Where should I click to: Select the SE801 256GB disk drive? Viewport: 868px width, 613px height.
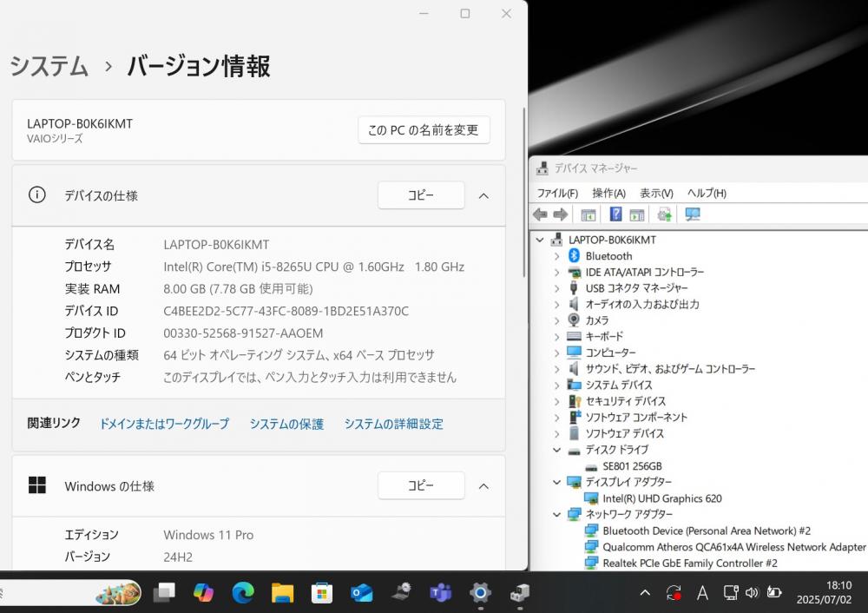coord(632,466)
